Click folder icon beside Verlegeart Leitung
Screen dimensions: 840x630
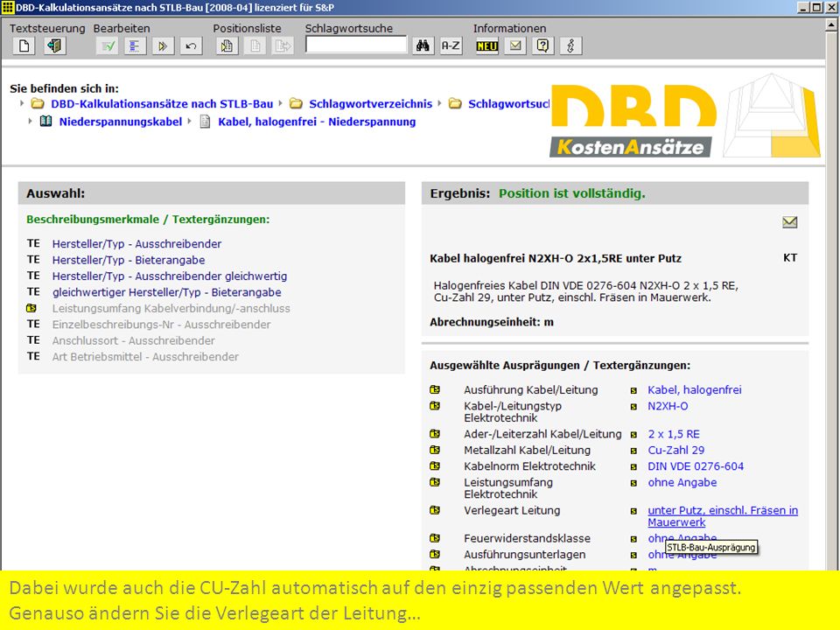point(435,510)
